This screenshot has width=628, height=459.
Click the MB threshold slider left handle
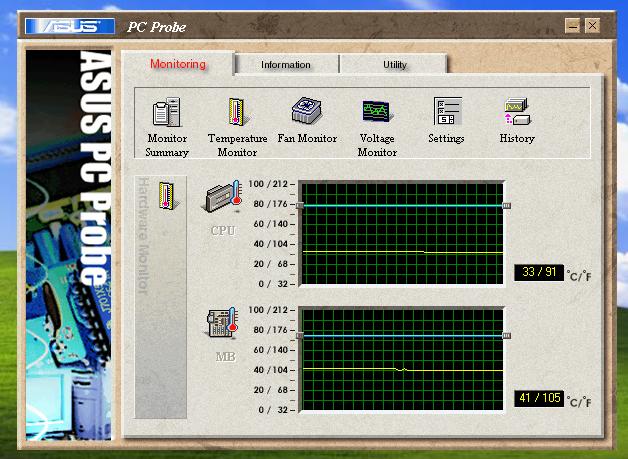pos(300,336)
